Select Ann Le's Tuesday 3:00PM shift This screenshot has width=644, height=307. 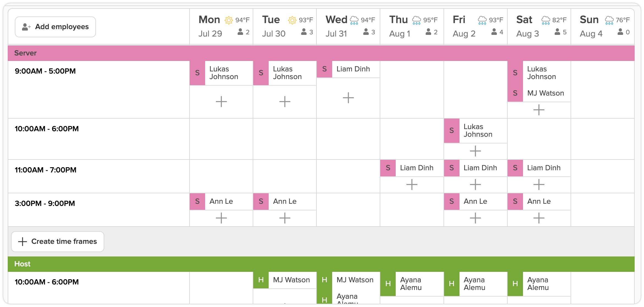click(285, 202)
